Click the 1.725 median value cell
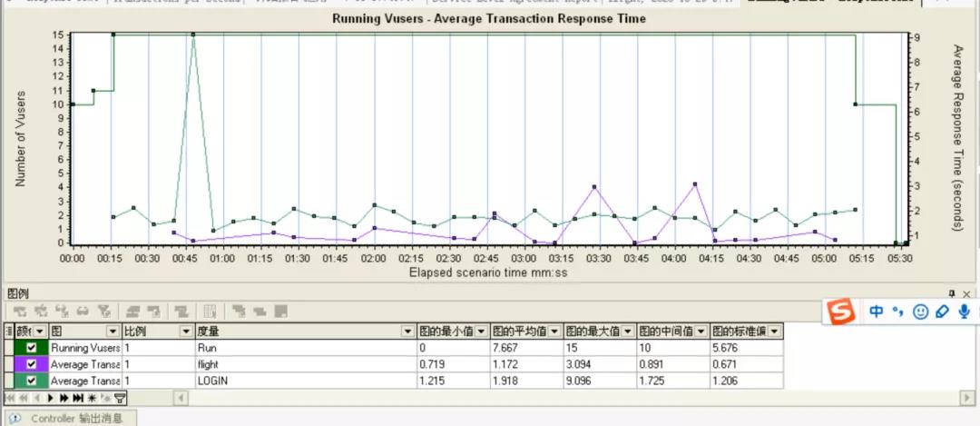The image size is (980, 426). click(x=672, y=381)
